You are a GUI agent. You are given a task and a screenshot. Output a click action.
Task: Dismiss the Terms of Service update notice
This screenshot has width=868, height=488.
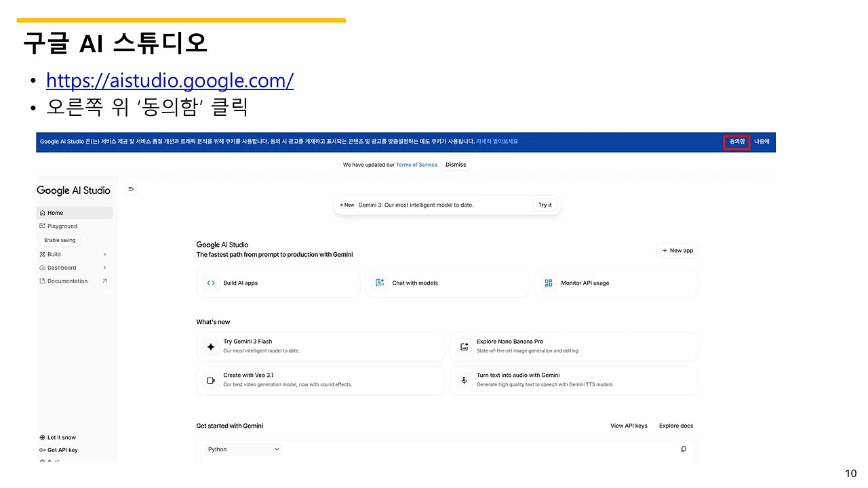[x=456, y=165]
